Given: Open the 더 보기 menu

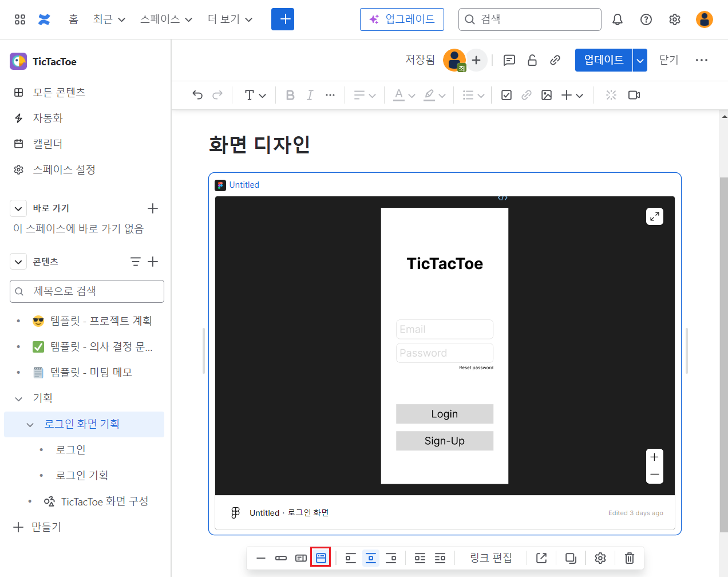Looking at the screenshot, I should click(x=230, y=19).
